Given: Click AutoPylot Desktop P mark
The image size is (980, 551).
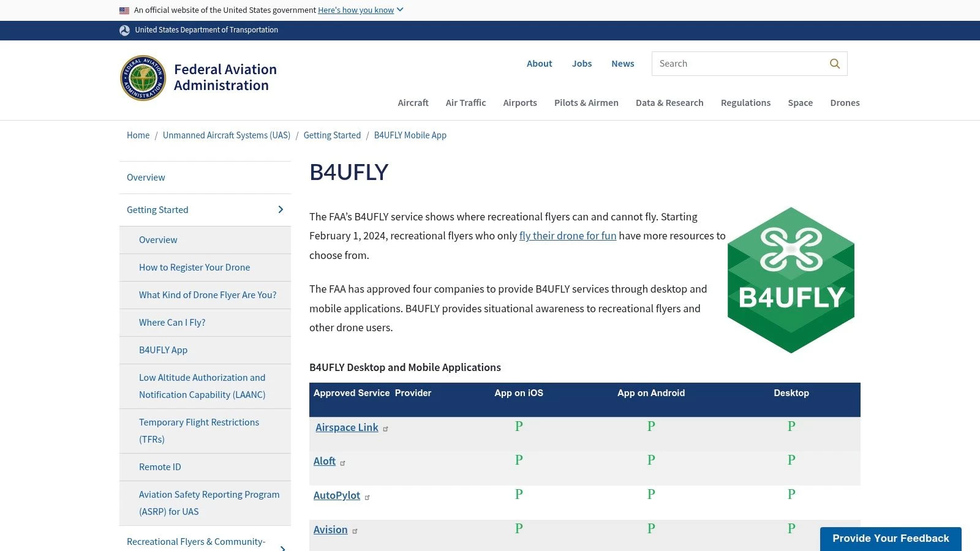Looking at the screenshot, I should 791,494.
